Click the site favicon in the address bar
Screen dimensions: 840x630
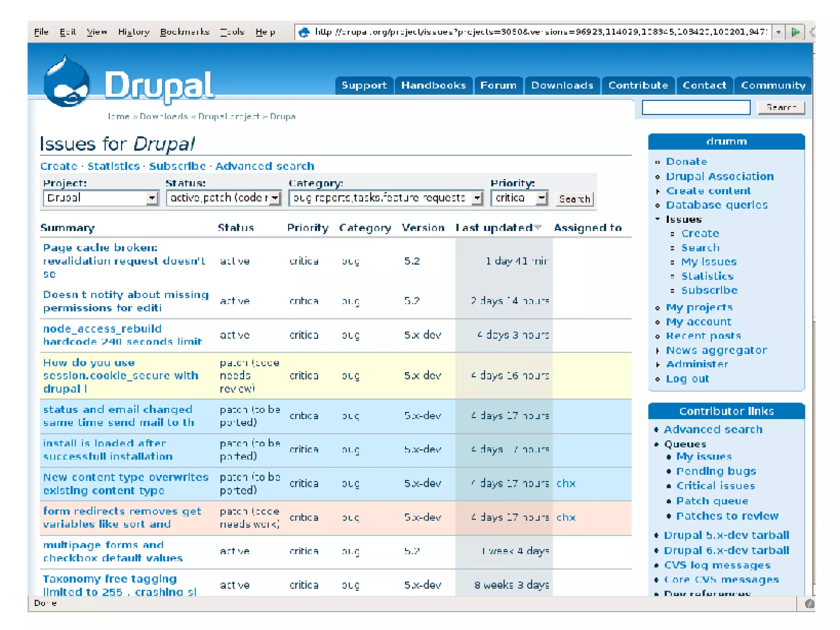(304, 32)
